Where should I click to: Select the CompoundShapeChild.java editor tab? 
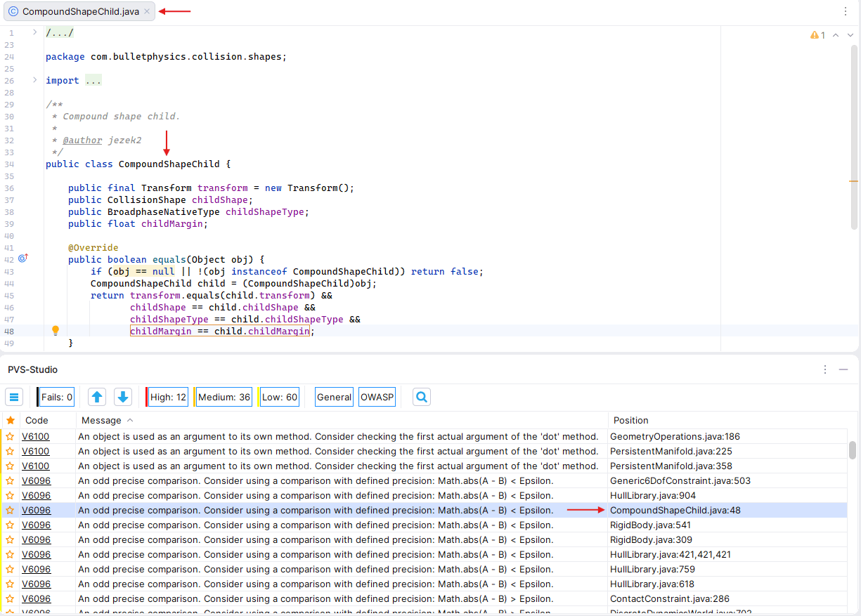[79, 12]
